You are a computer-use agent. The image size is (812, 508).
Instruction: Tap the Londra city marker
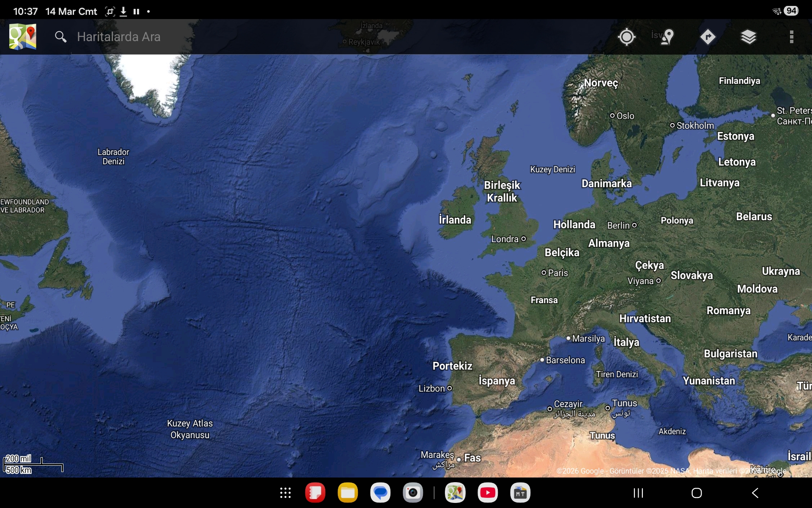524,239
